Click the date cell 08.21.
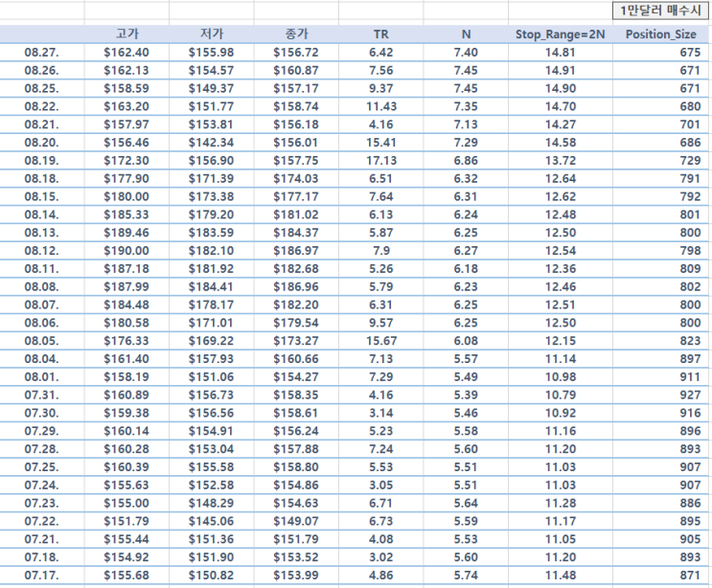This screenshot has height=588, width=712. 42,124
